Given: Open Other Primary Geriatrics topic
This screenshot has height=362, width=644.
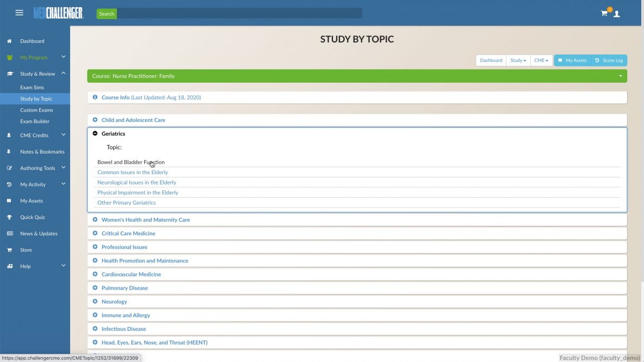Looking at the screenshot, I should click(127, 203).
